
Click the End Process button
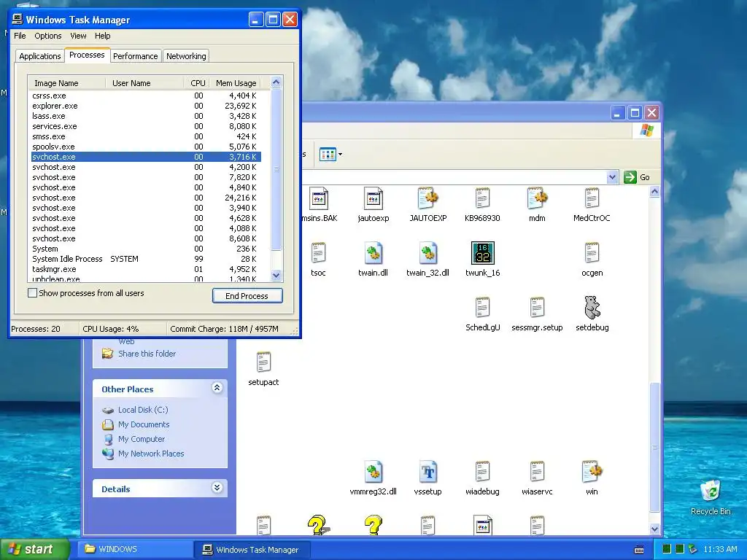pos(247,296)
